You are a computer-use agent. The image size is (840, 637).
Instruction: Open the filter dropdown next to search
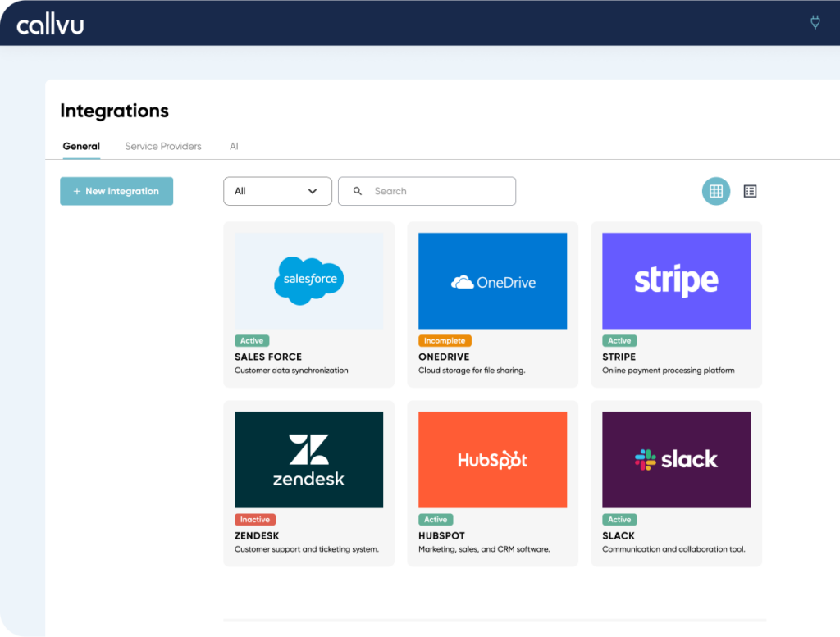[277, 191]
